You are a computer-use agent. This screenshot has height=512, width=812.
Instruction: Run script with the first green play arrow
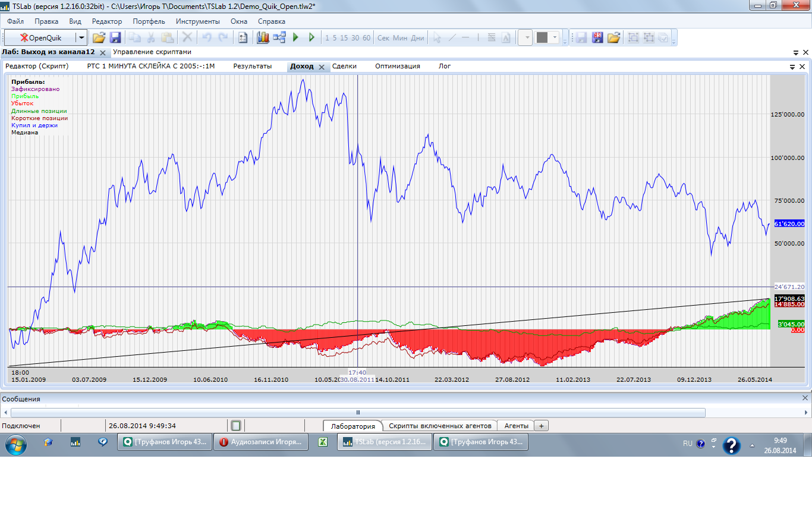pyautogui.click(x=296, y=37)
